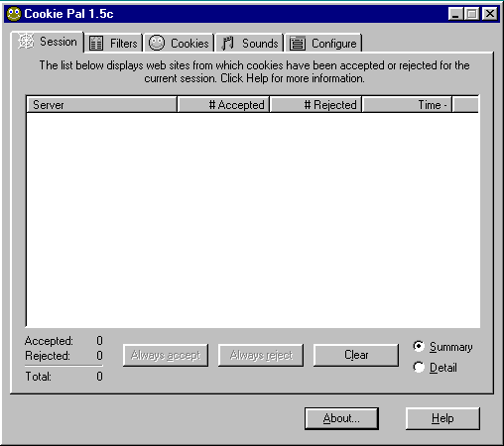
Task: Click the Configure tab window icon
Action: pyautogui.click(x=297, y=44)
